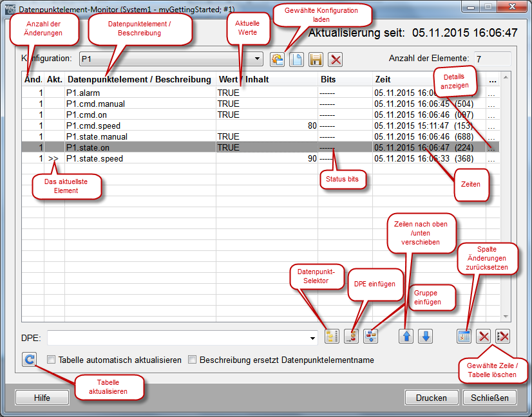The width and height of the screenshot is (532, 417).
Task: Move the selected row down with blue arrow
Action: point(426,337)
